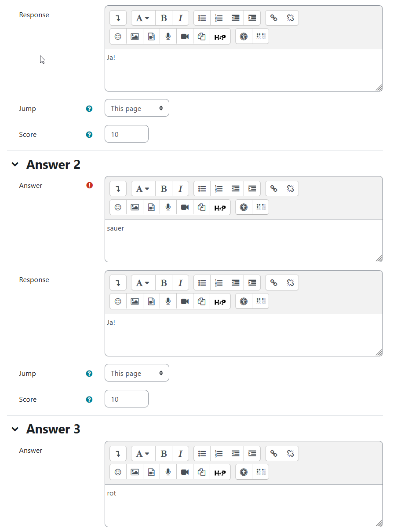The image size is (415, 532).
Task: Open font style dropdown in Answer 3 editor
Action: pyautogui.click(x=143, y=454)
